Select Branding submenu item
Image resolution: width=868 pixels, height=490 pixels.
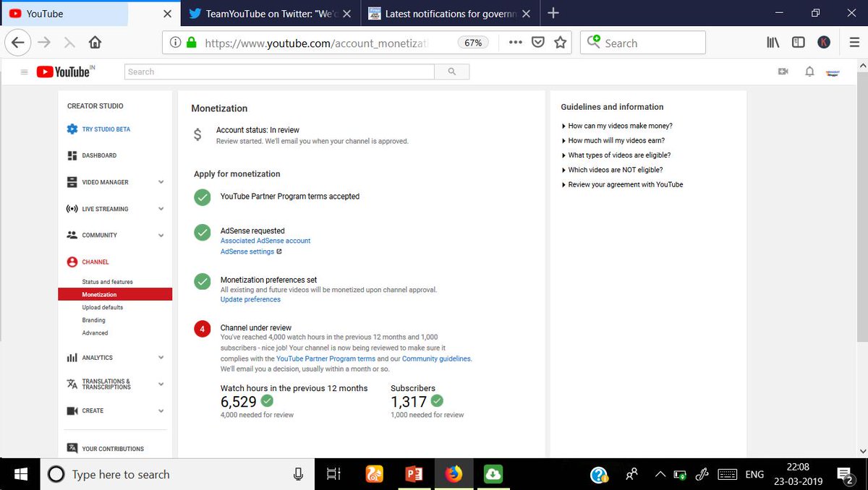pyautogui.click(x=93, y=320)
